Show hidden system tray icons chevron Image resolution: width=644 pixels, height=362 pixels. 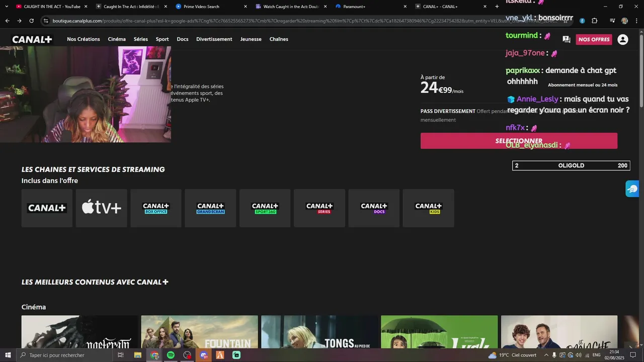pos(546,355)
